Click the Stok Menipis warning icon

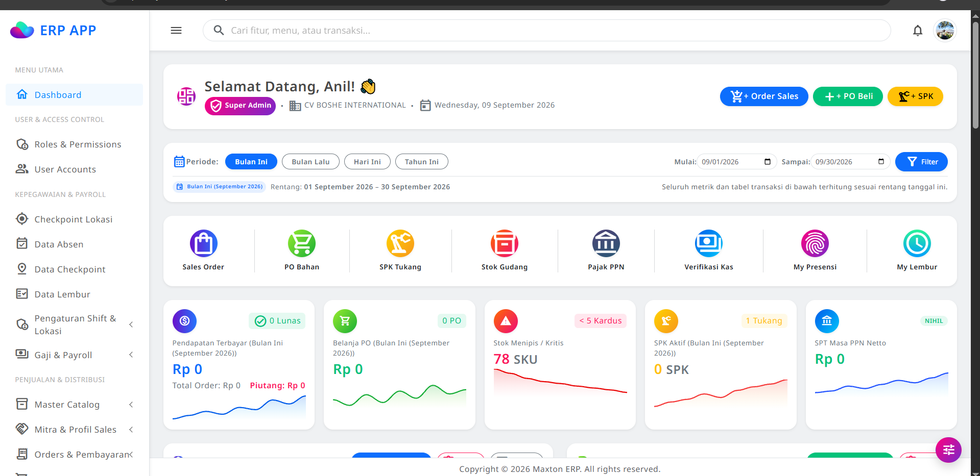[x=506, y=321]
